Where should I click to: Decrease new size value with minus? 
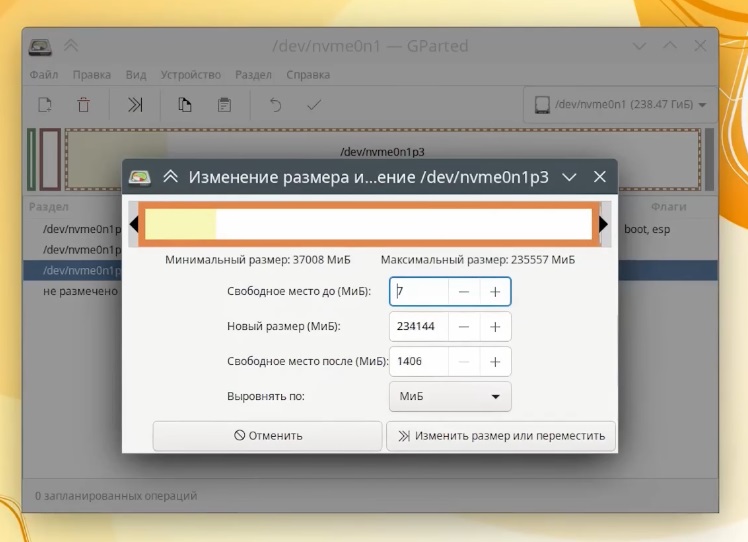(464, 327)
